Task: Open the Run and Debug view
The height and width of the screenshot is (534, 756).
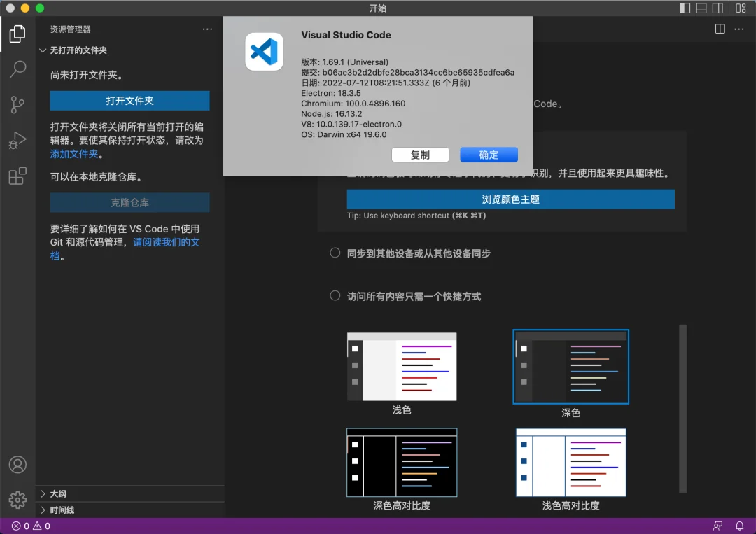Action: point(17,140)
